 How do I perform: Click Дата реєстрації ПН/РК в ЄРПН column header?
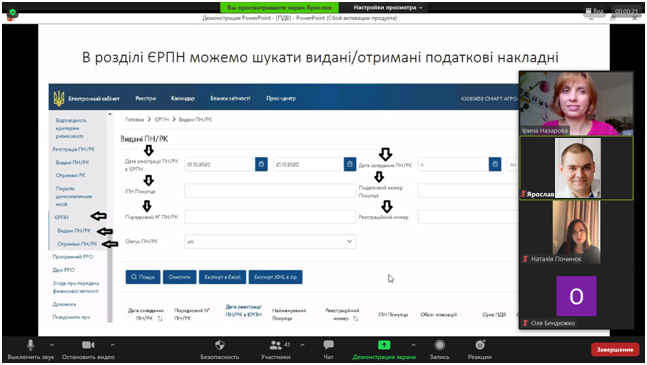(x=243, y=311)
